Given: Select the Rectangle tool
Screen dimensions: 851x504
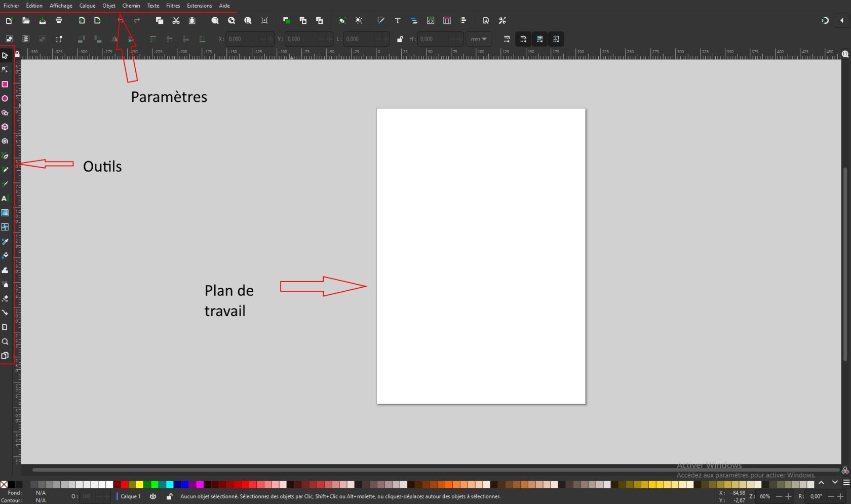Looking at the screenshot, I should (5, 84).
